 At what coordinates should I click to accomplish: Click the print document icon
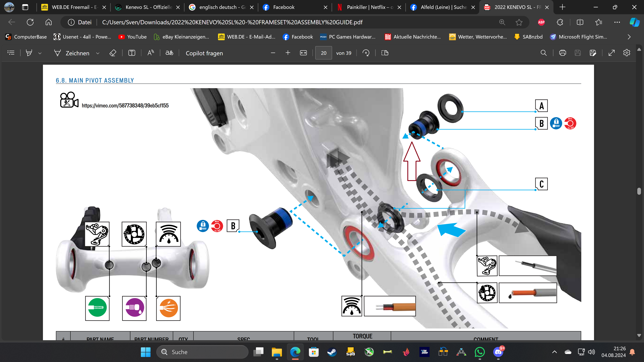point(563,53)
